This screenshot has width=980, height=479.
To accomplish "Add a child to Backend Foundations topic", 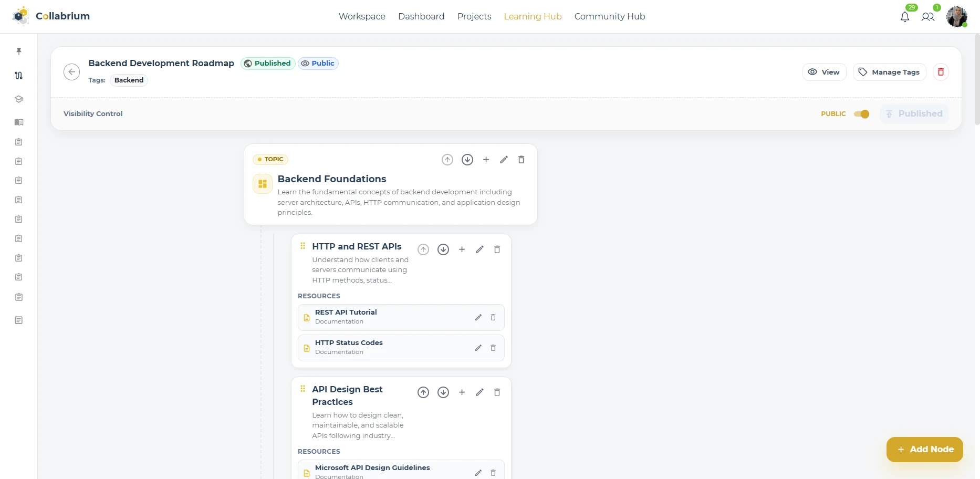I will (x=486, y=160).
